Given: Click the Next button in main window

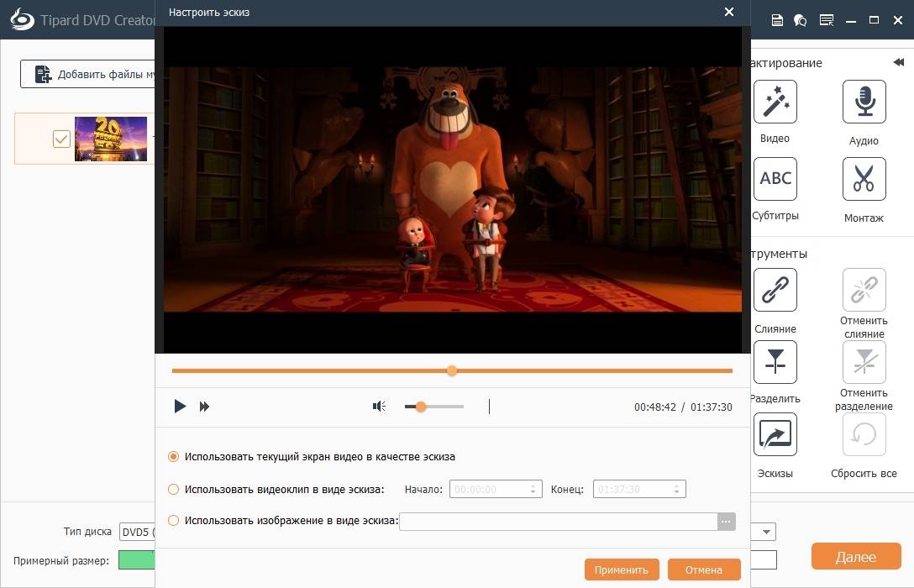Looking at the screenshot, I should click(x=856, y=557).
